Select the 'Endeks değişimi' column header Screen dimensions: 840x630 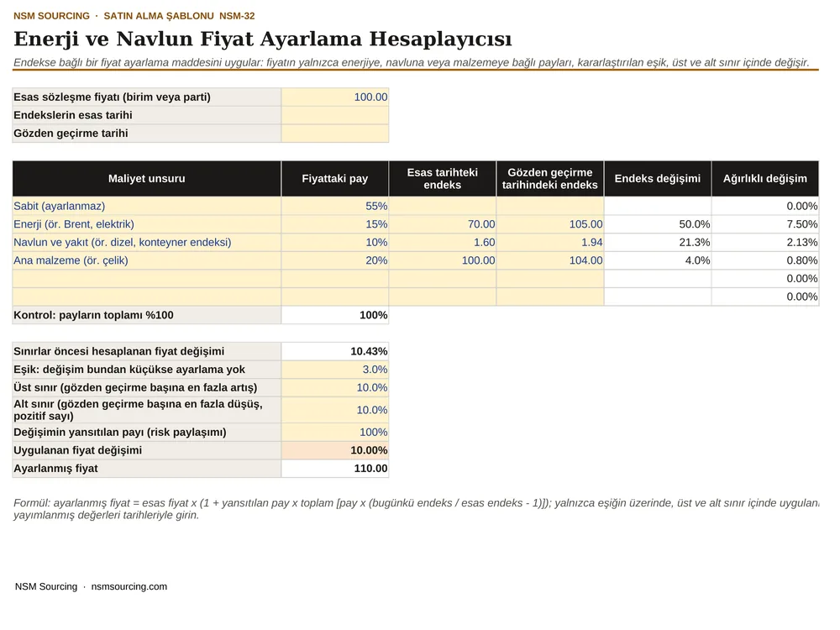point(658,178)
